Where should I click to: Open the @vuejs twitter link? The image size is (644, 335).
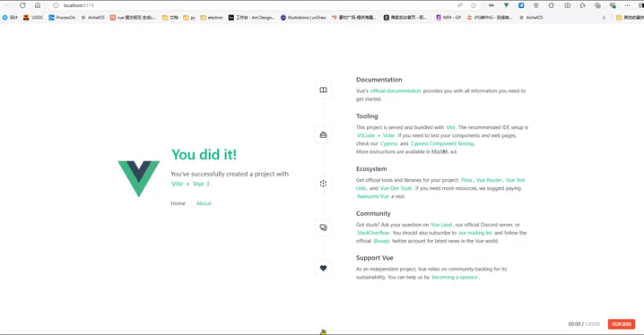click(x=381, y=242)
